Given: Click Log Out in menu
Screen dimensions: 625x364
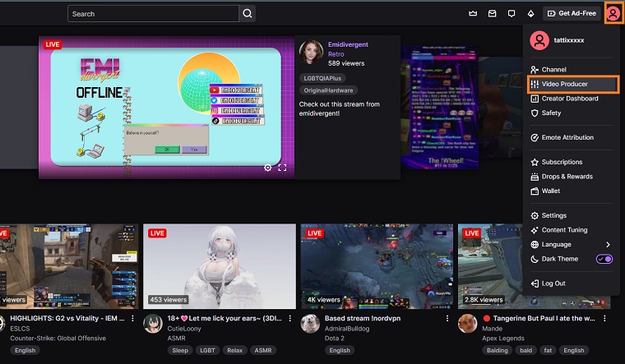Looking at the screenshot, I should tap(553, 283).
